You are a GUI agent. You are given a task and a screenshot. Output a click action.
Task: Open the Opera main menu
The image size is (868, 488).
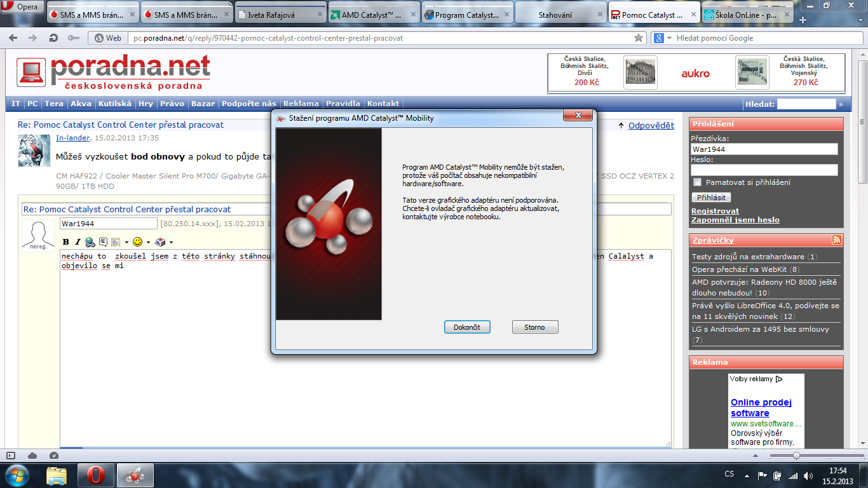tap(22, 7)
